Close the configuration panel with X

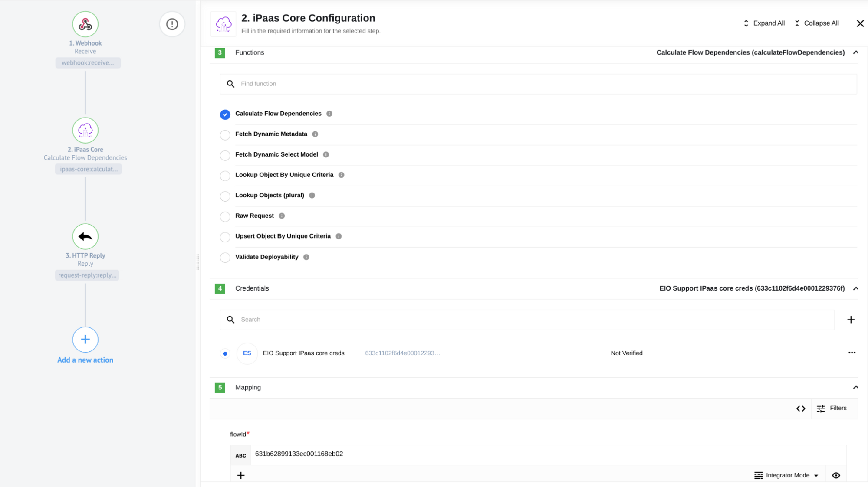860,23
